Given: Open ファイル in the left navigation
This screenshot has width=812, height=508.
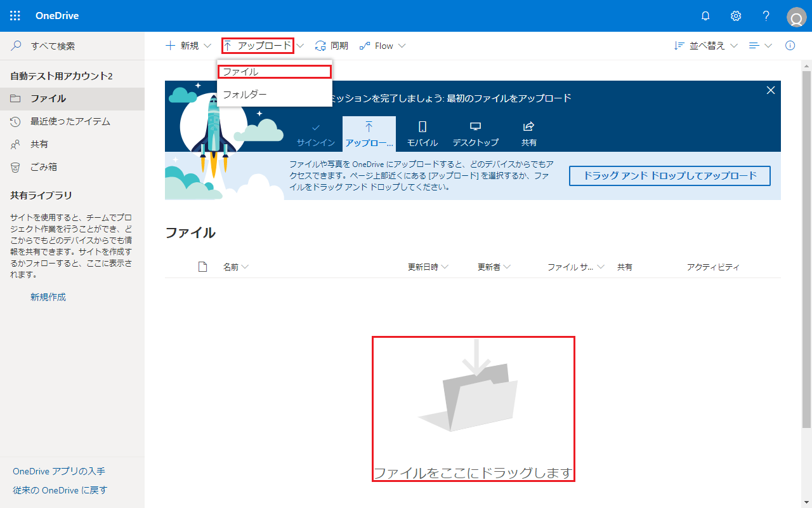Looking at the screenshot, I should [72, 98].
